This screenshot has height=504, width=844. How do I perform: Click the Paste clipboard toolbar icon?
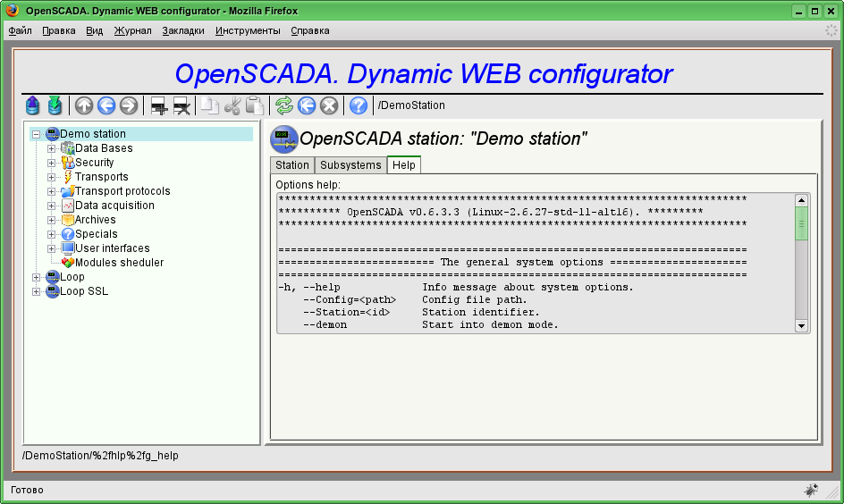pos(254,105)
